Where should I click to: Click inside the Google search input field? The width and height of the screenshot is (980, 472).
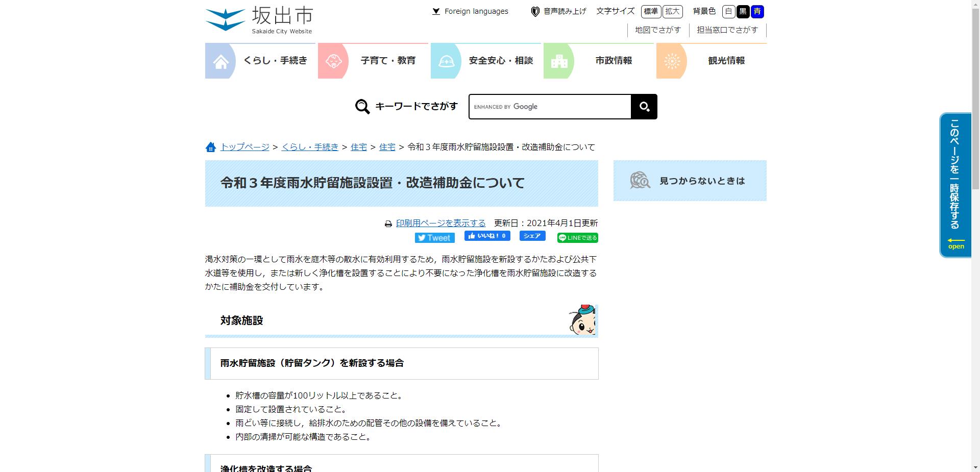point(550,107)
